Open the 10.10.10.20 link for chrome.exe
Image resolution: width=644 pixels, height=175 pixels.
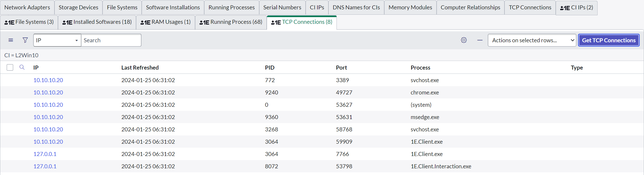[48, 93]
